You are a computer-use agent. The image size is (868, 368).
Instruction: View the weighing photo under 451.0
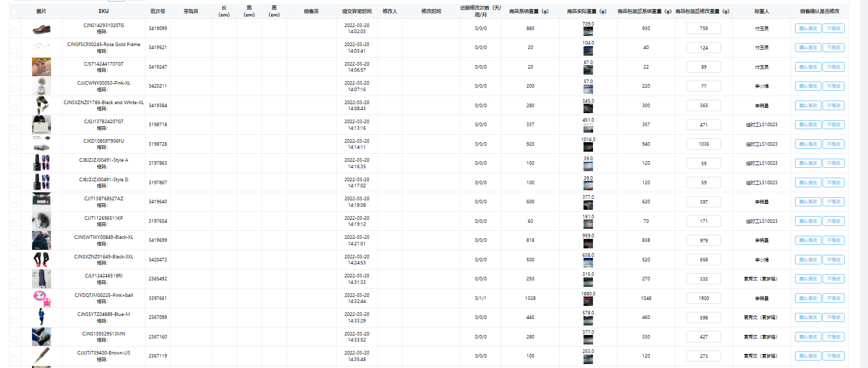588,128
